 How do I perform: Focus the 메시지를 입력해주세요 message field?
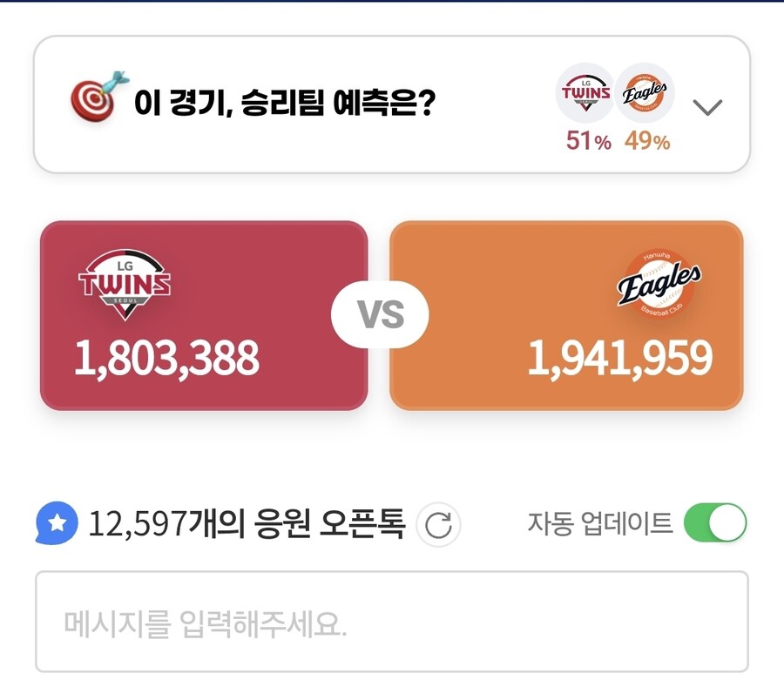tap(391, 623)
